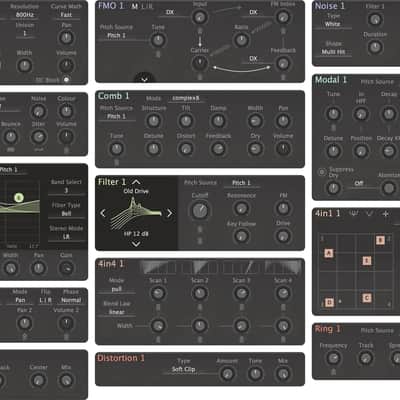
Task: Expand the FMO 1 panel chevron
Action: (144, 79)
